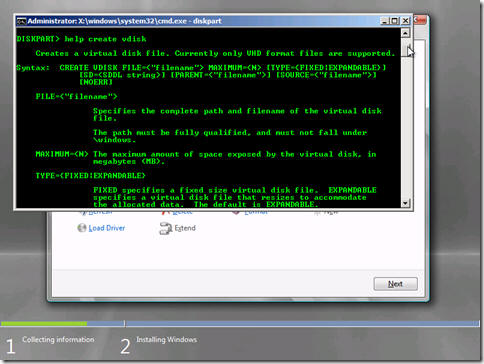Close the Windows setup dialog behind cmd
The width and height of the screenshot is (484, 364).
point(420,20)
